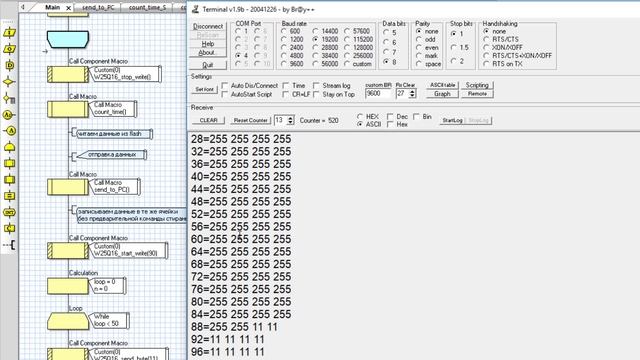Viewport: 640px width, 360px height.
Task: Click the W25Q16_start_write(90) component macro block
Action: coord(68,251)
